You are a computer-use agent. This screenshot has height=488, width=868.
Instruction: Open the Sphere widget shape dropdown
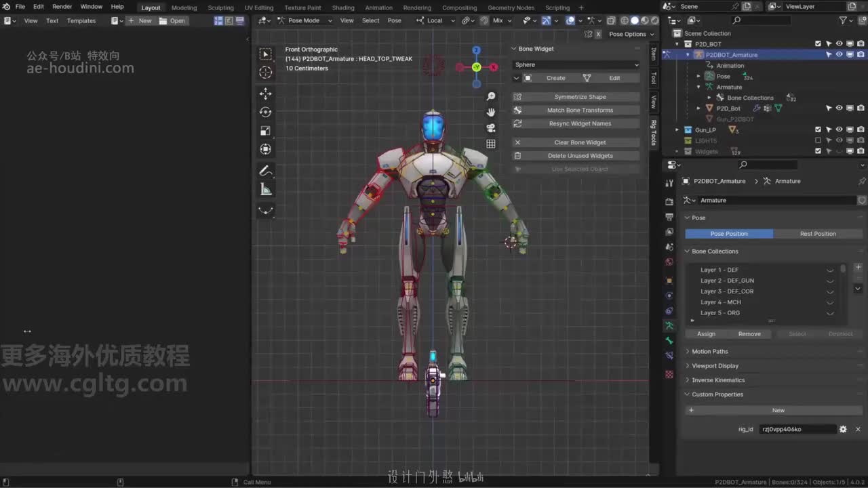pos(576,65)
